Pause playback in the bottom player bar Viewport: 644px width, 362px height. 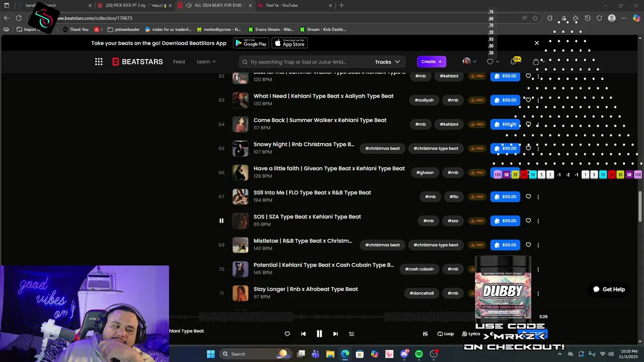pos(319,334)
